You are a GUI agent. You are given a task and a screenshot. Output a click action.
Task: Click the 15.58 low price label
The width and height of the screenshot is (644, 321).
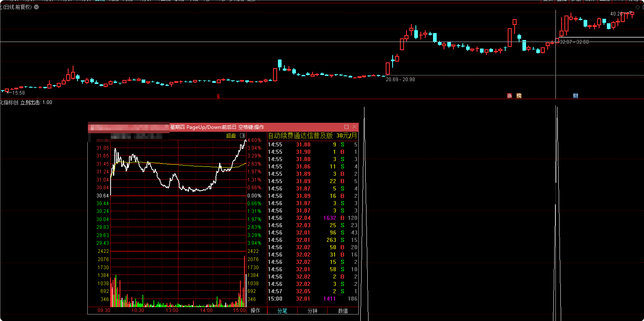pos(18,93)
